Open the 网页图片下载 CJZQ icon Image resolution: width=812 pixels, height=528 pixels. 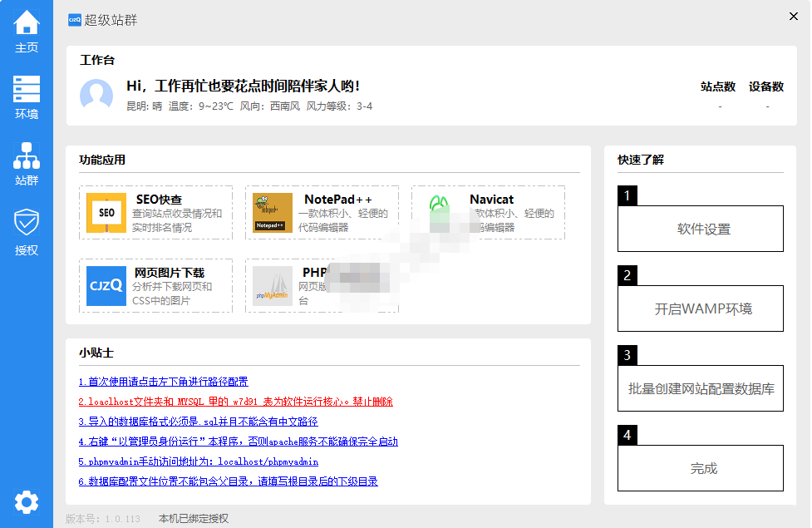tap(106, 286)
